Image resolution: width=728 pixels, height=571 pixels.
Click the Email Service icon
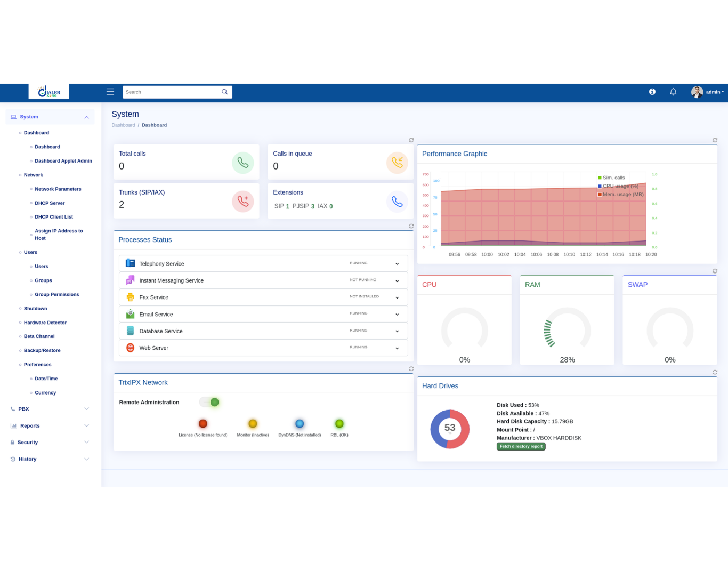coord(130,314)
